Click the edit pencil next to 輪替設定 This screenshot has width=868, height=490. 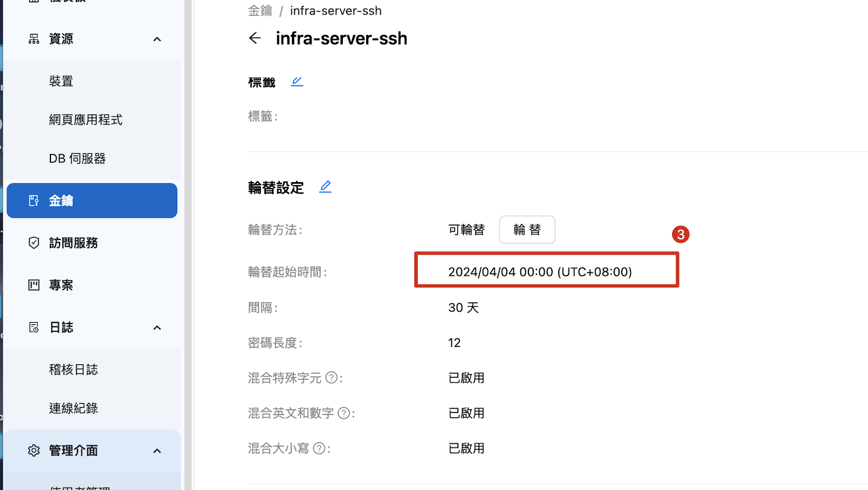[x=325, y=187]
